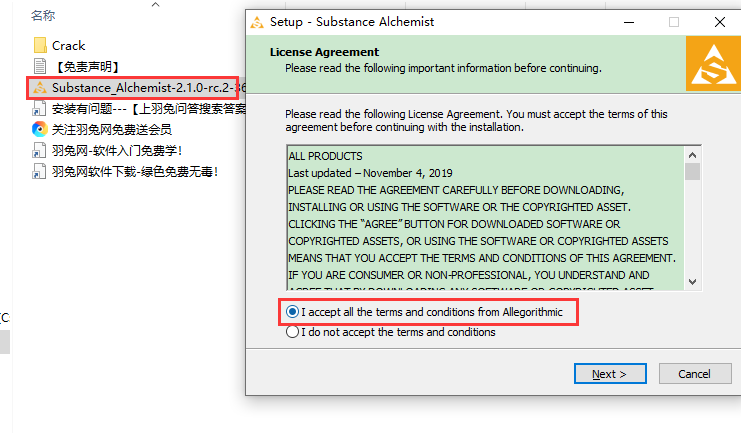
Task: Select 'I do not accept the terms' option
Action: [391, 332]
